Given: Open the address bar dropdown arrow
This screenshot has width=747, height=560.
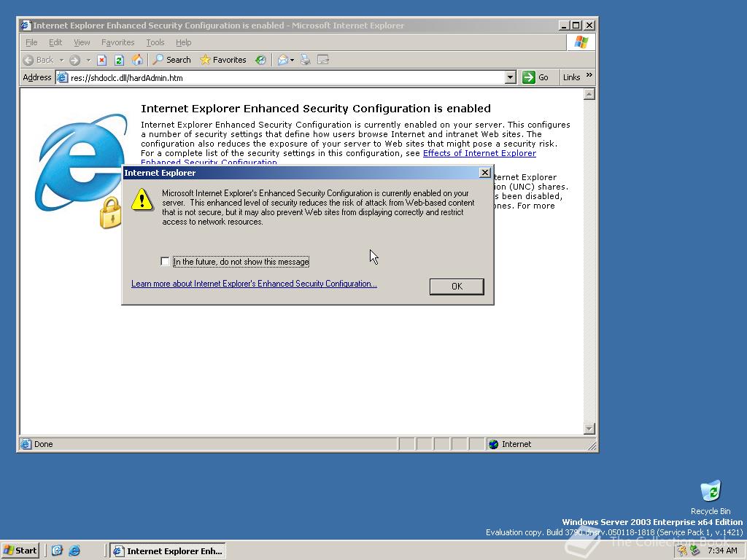Looking at the screenshot, I should click(x=510, y=77).
